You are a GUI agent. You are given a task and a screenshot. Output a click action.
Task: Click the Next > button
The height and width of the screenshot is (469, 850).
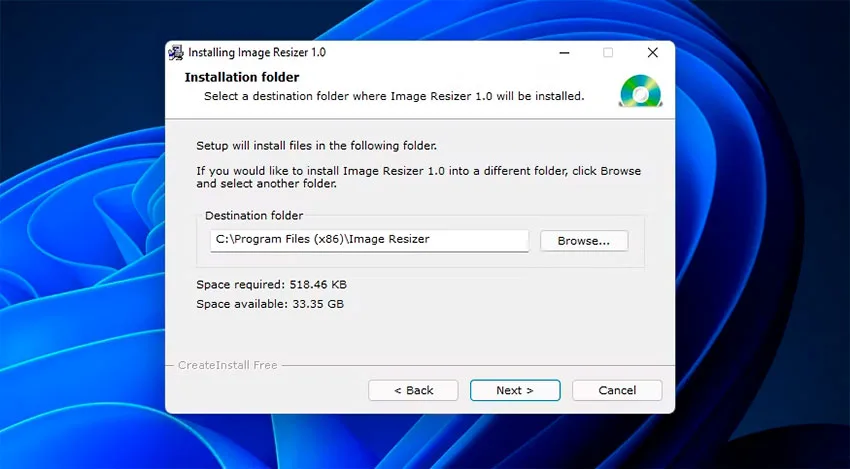515,390
